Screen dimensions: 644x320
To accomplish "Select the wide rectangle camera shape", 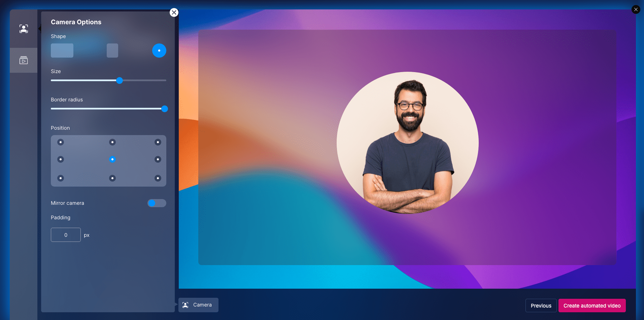I will click(62, 51).
